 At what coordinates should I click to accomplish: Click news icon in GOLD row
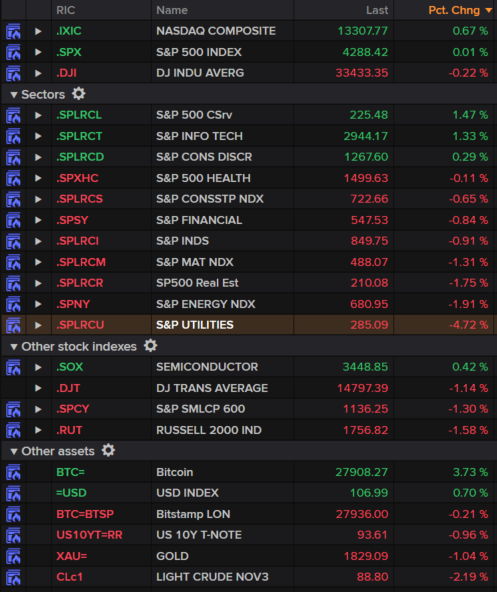tap(13, 557)
